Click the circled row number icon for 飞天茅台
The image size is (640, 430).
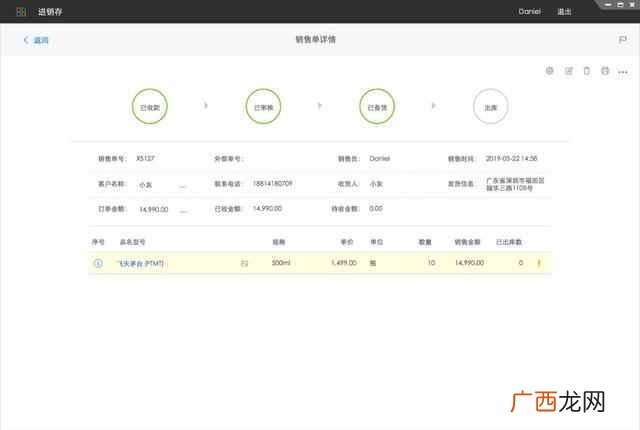point(98,263)
